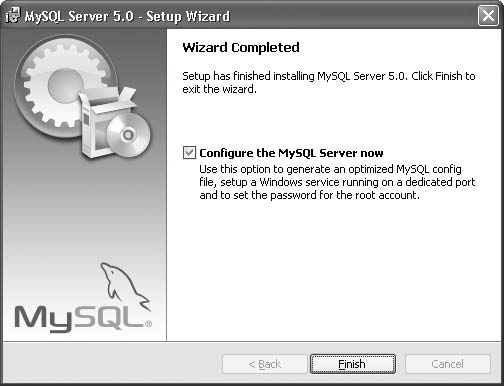This screenshot has height=386, width=504.
Task: Click the MySQL wordmark logo
Action: point(79,319)
